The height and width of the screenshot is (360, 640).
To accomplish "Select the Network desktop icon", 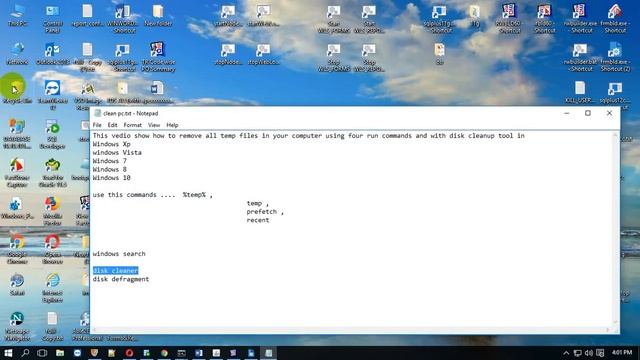I will point(18,53).
